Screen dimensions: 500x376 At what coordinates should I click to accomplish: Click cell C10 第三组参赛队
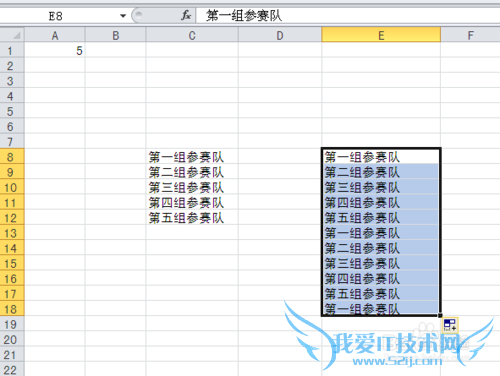[192, 187]
